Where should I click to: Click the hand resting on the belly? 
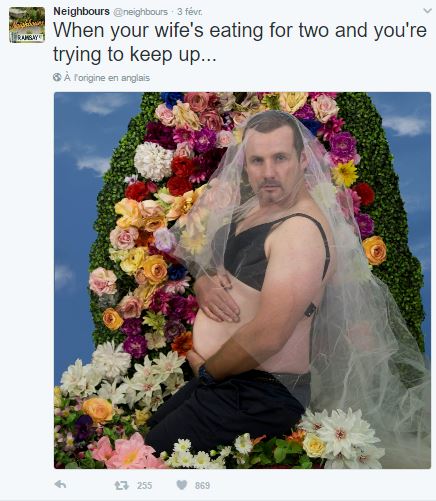217,298
